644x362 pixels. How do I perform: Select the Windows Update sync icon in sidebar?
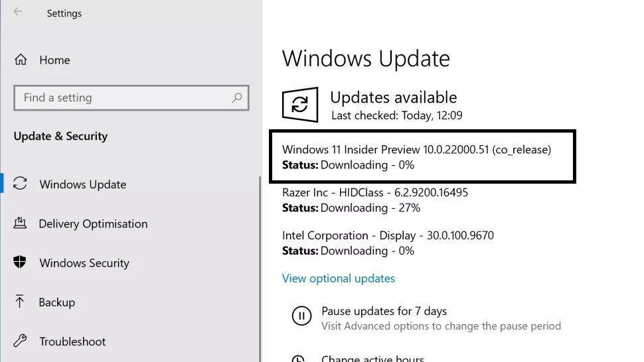pos(20,183)
